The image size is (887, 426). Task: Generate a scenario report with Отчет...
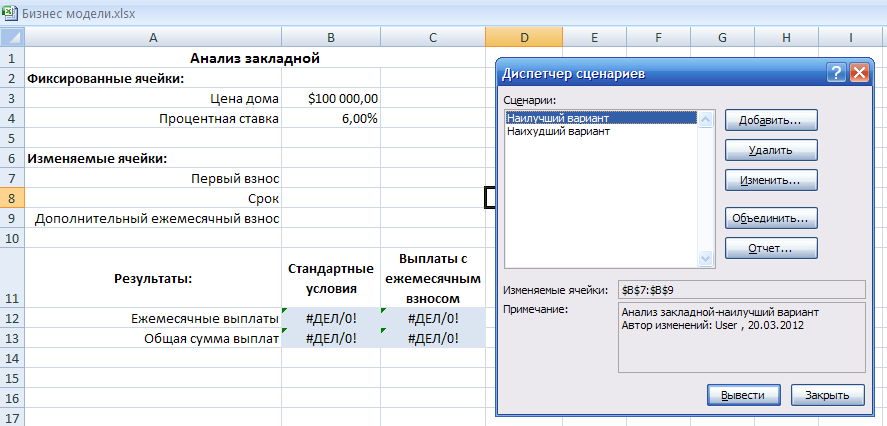click(771, 248)
